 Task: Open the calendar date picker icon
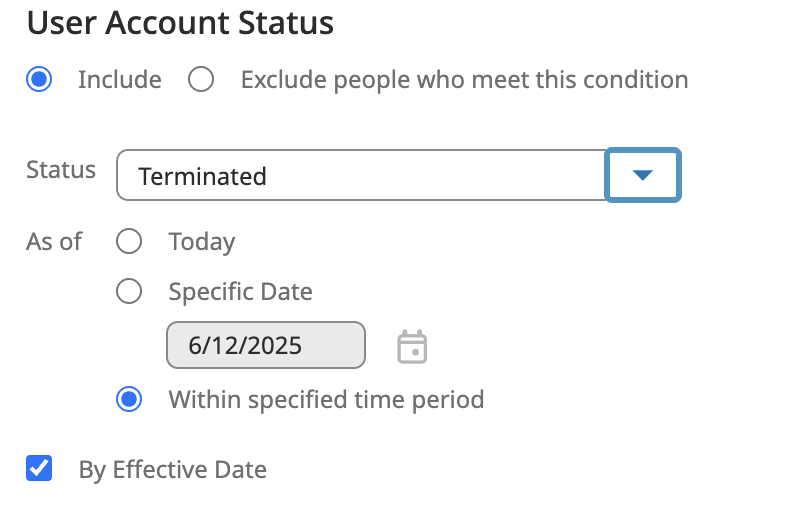pos(412,346)
